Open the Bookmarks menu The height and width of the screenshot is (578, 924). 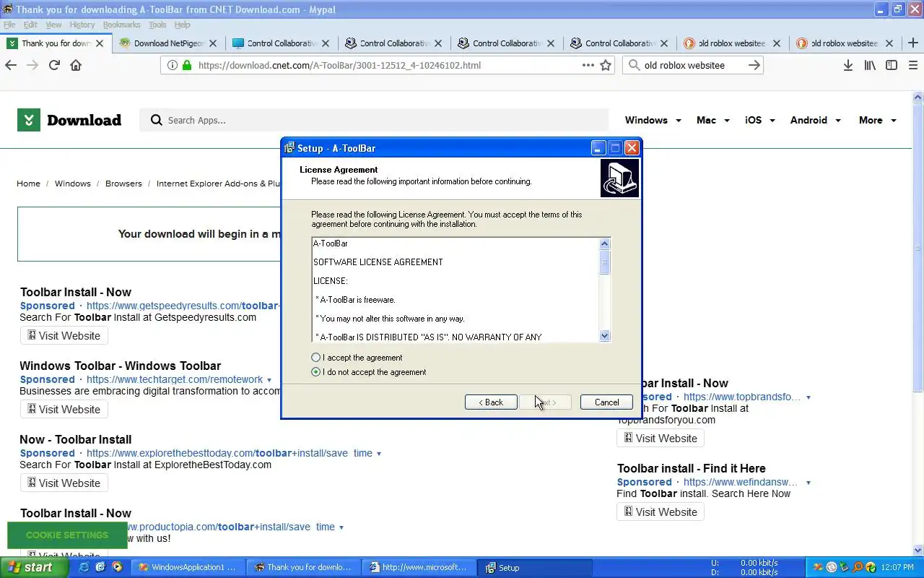tap(121, 25)
